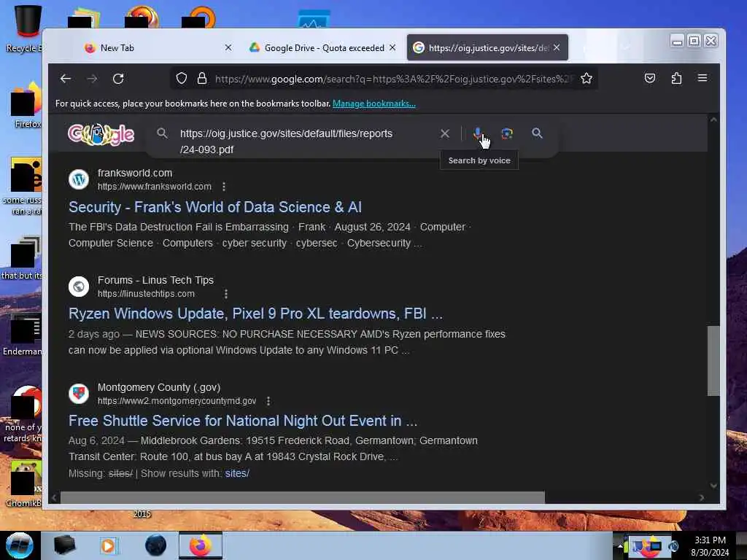Open Free Shuttle Service for National Night Out result
The image size is (747, 560).
[x=243, y=421]
